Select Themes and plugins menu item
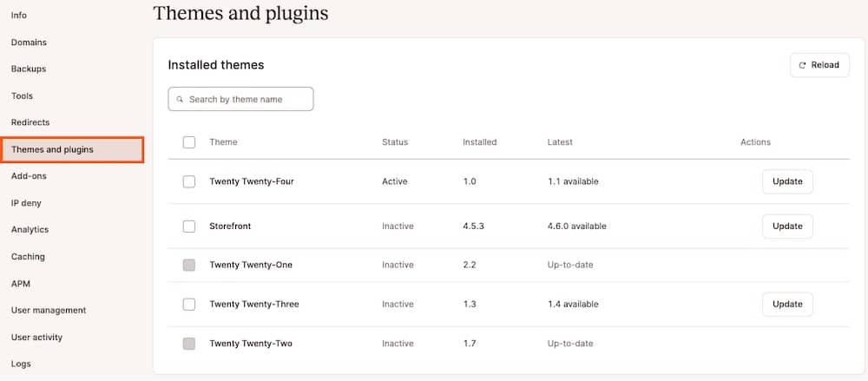This screenshot has height=381, width=868. click(52, 150)
